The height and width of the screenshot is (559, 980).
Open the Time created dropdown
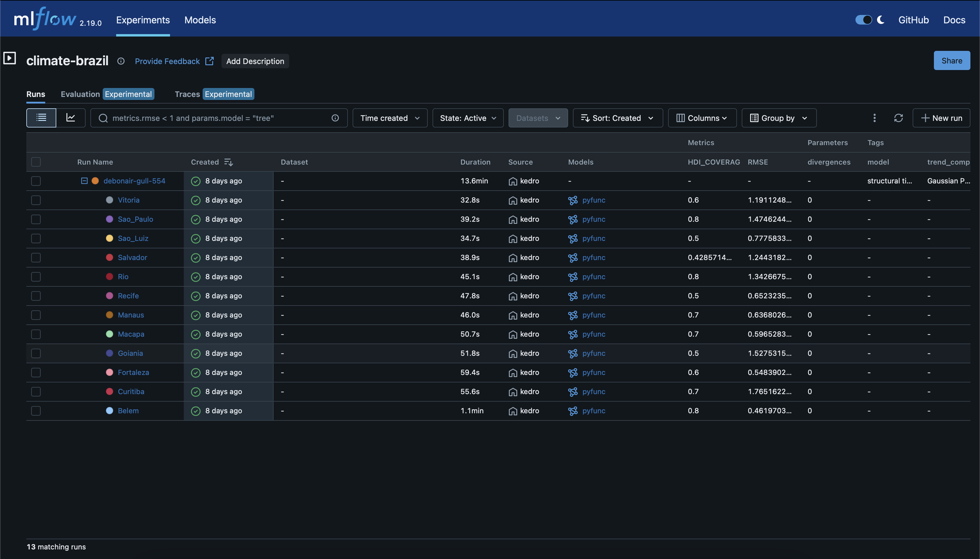pos(390,118)
